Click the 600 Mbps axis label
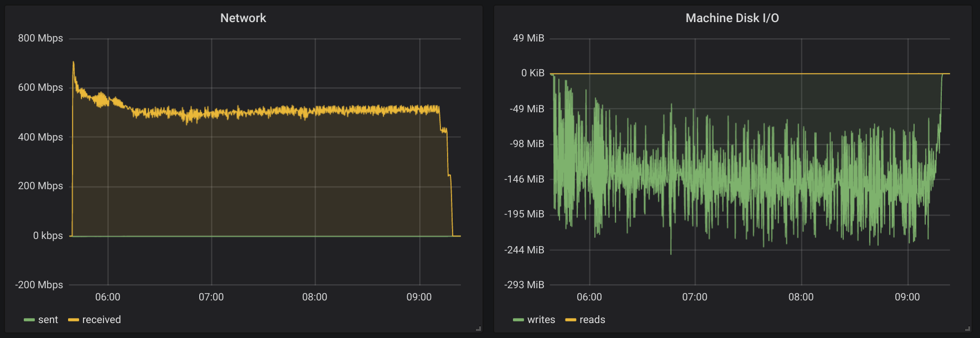Image resolution: width=980 pixels, height=338 pixels. 40,87
